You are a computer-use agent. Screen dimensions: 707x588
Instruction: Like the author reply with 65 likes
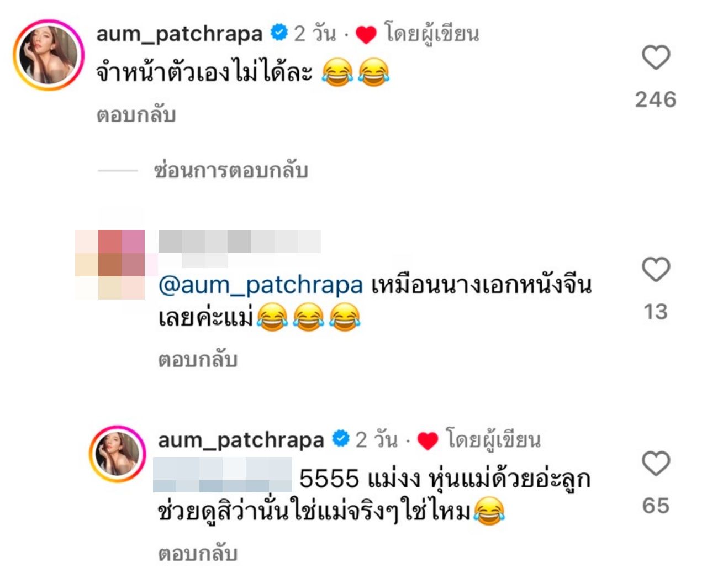tap(656, 464)
